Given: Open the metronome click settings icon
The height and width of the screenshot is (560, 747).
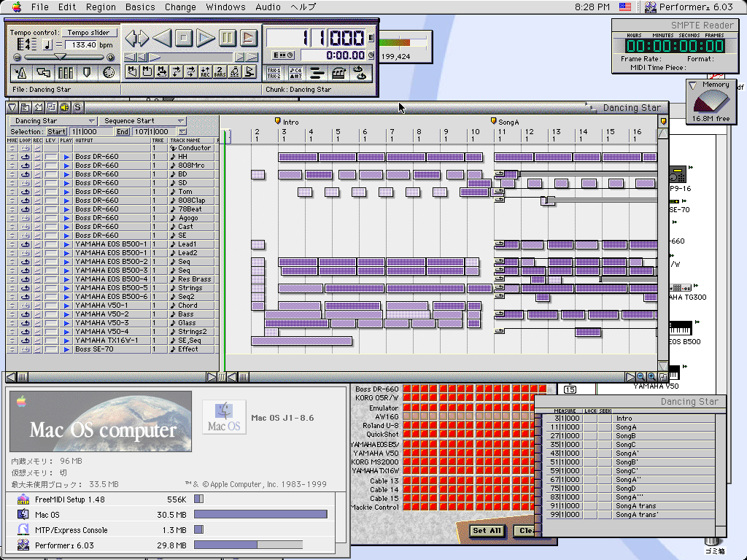Looking at the screenshot, I should [20, 73].
